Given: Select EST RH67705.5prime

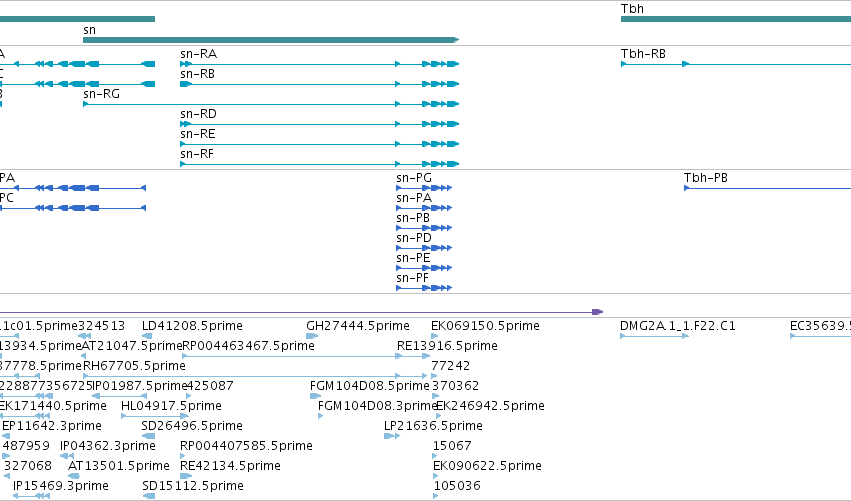Looking at the screenshot, I should (134, 366).
